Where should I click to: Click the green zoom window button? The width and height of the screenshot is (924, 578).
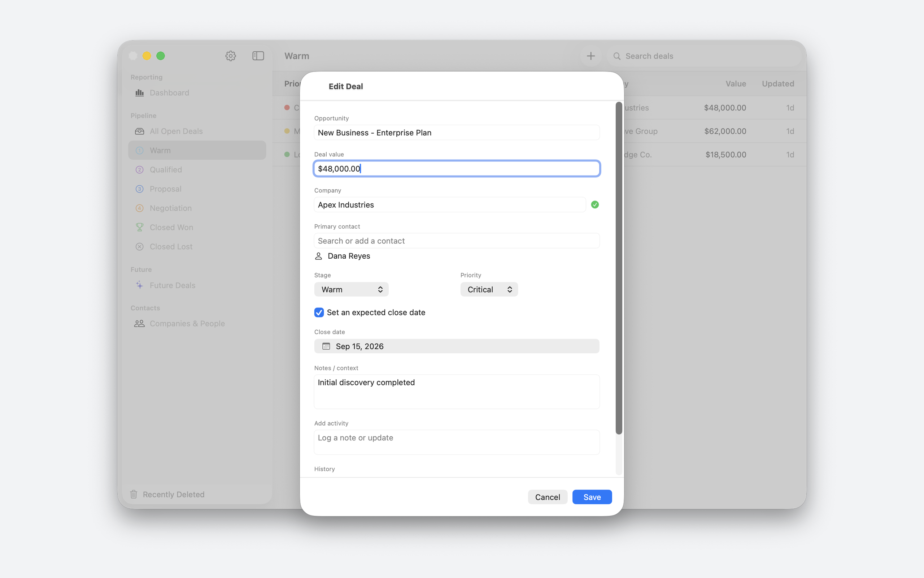pos(161,56)
